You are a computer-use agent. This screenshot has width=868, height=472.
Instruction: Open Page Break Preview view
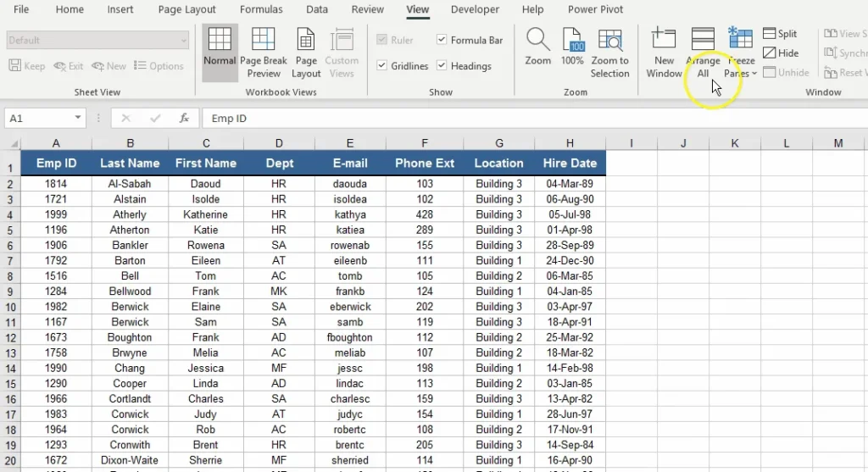(264, 53)
